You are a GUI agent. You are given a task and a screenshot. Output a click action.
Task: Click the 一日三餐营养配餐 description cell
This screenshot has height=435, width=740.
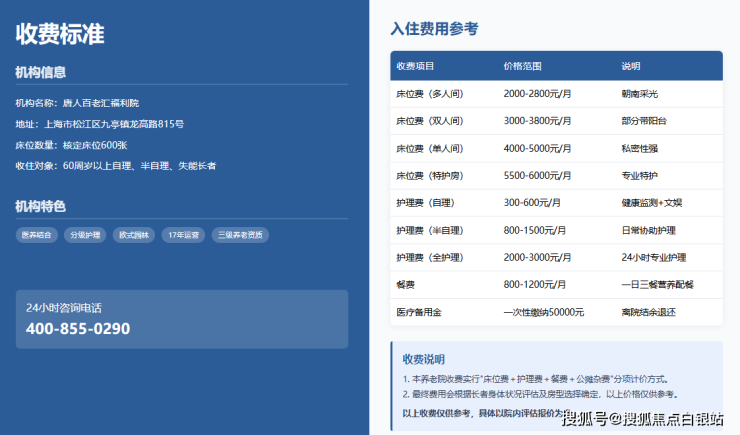coord(657,284)
